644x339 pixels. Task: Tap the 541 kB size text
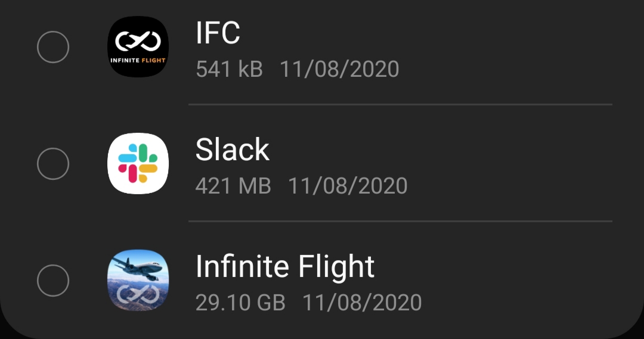tap(229, 69)
